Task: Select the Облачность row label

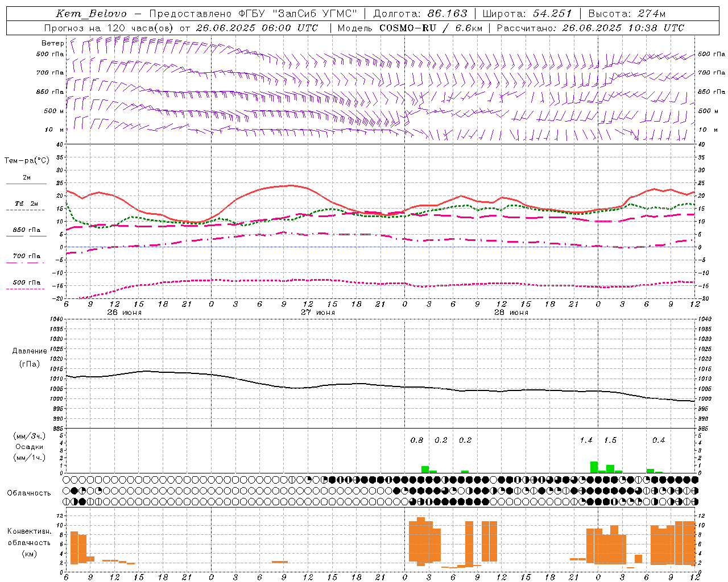Action: click(x=29, y=493)
